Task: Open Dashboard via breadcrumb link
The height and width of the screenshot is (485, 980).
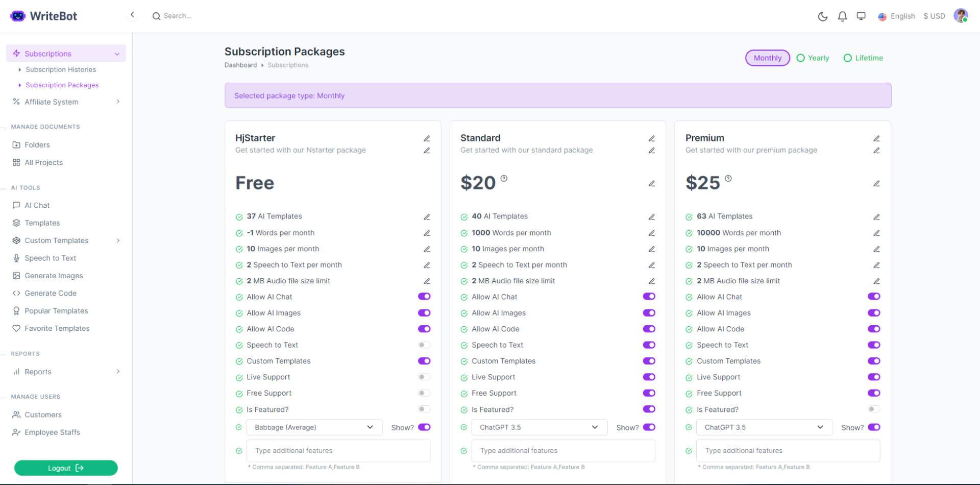Action: point(240,65)
